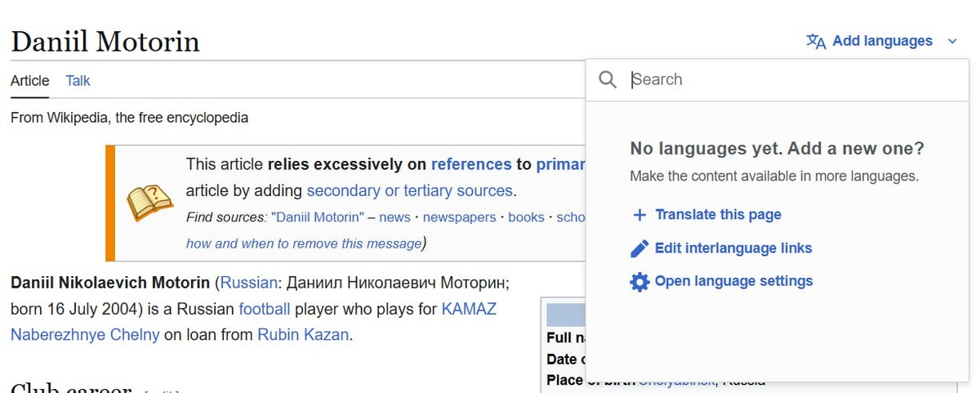Click the magnifier icon in language search
The image size is (980, 393).
[x=608, y=79]
